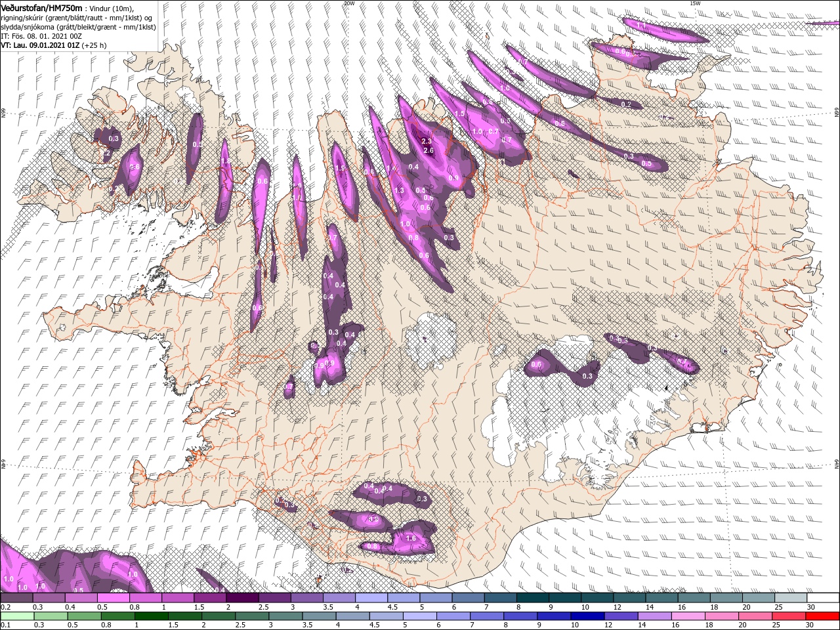This screenshot has width=840, height=630.
Task: Pick the snow legend swatch between 0.2 and 0.3
Action: (16, 598)
